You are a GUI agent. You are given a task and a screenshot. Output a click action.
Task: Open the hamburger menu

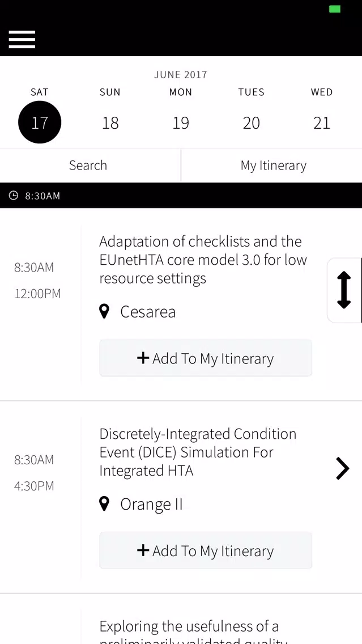click(x=22, y=40)
